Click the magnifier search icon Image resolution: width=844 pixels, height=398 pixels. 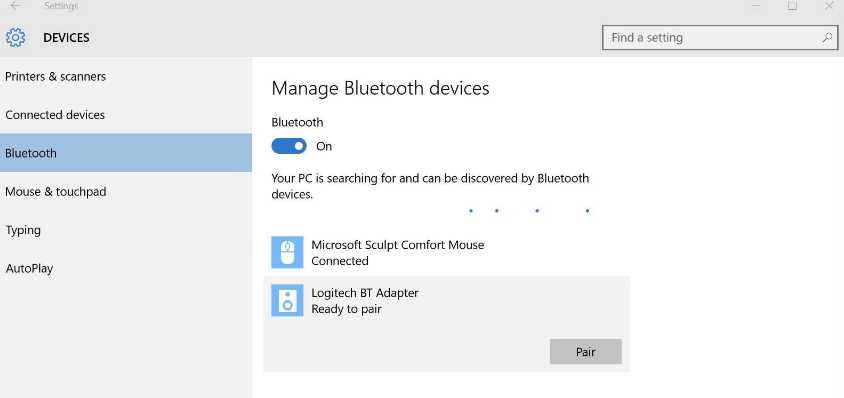tap(827, 38)
